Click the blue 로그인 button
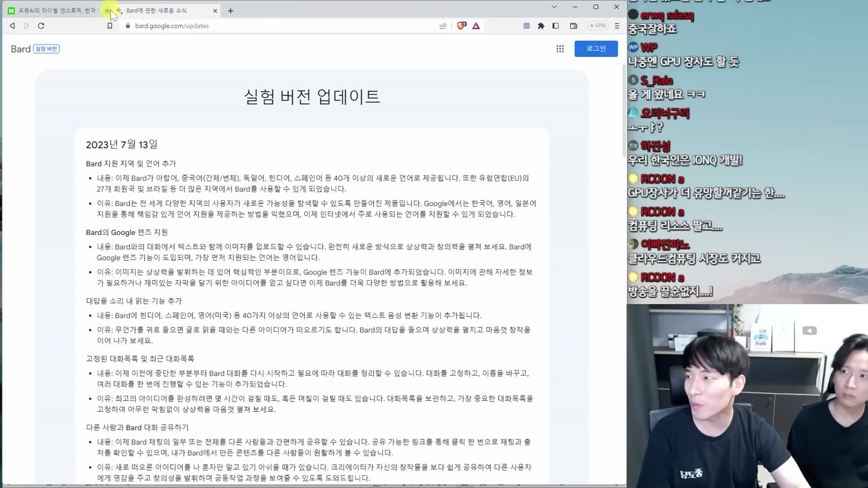 tap(596, 48)
